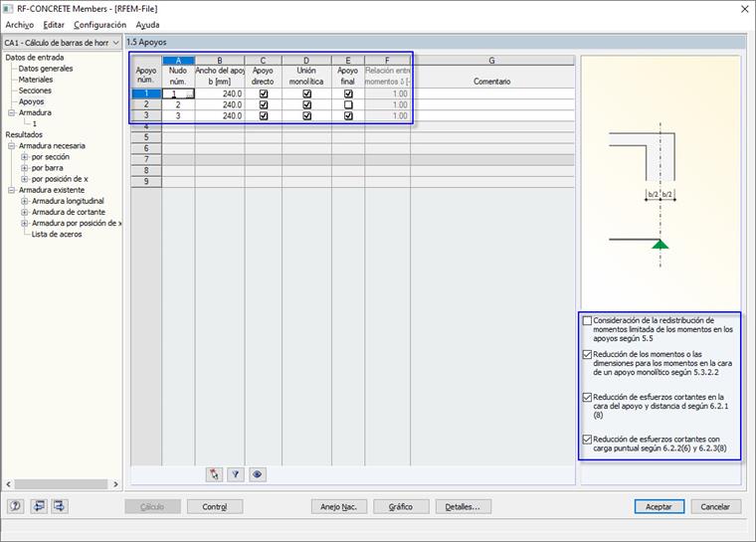
Task: Toggle Apoyo directo checkbox in row 3
Action: tap(264, 115)
